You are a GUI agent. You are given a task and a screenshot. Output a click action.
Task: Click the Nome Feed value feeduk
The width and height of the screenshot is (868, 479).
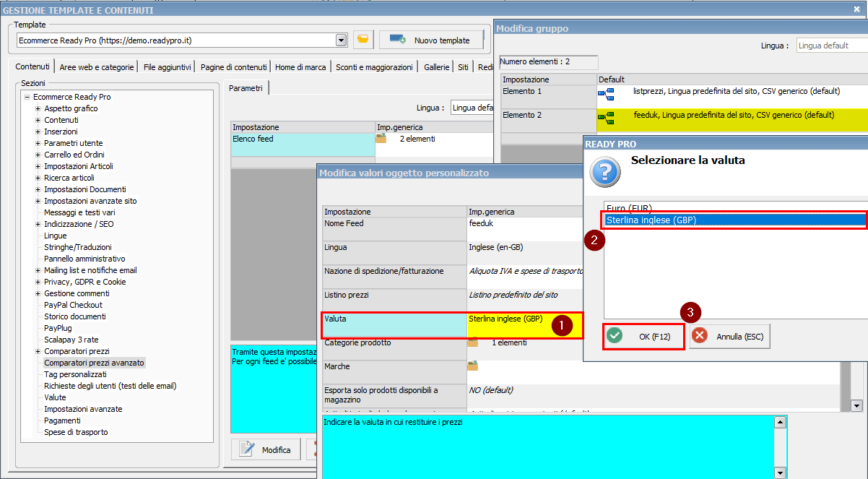(x=525, y=230)
